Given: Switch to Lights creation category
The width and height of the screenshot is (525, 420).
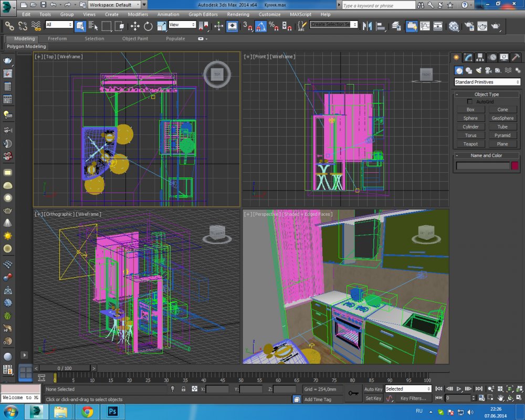Looking at the screenshot, I should click(x=478, y=70).
